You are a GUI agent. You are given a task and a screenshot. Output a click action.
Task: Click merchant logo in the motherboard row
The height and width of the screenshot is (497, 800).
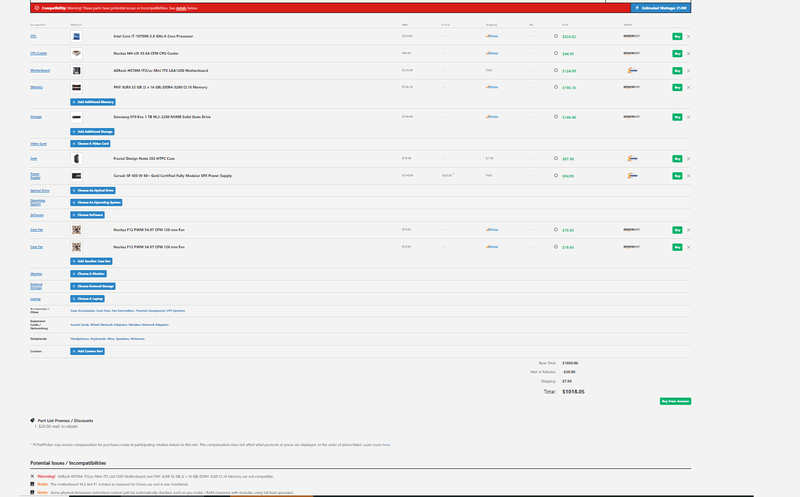pos(632,70)
